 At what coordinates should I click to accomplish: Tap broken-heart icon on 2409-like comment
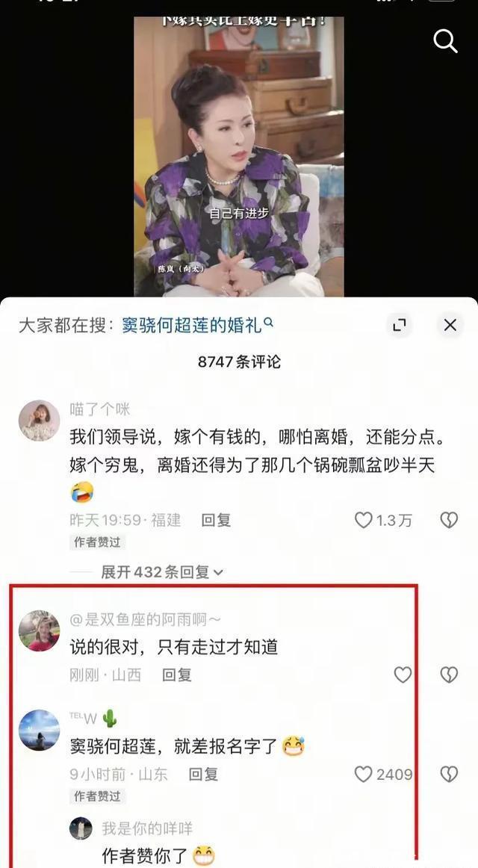449,774
